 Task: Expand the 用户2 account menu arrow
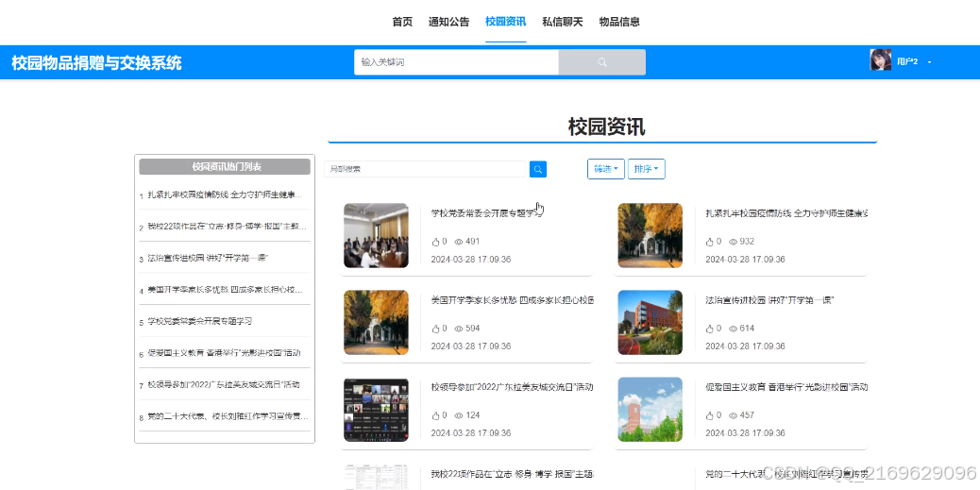(929, 62)
